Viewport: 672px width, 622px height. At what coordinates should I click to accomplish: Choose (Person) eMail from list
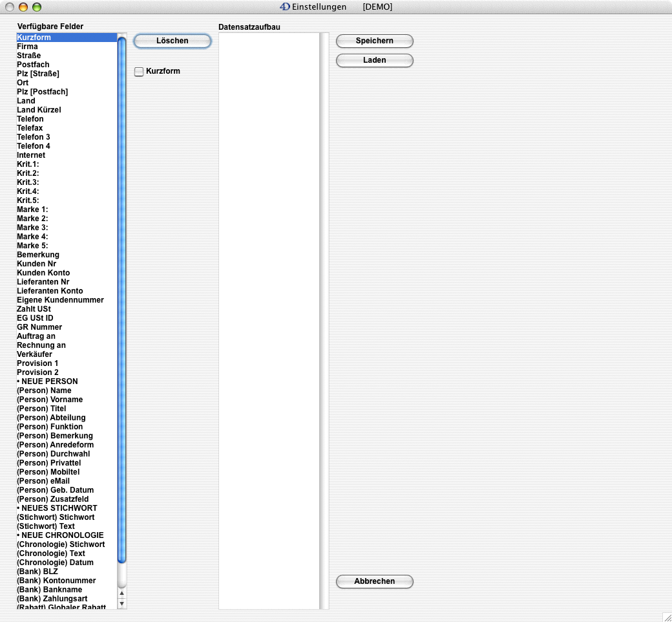tap(43, 481)
